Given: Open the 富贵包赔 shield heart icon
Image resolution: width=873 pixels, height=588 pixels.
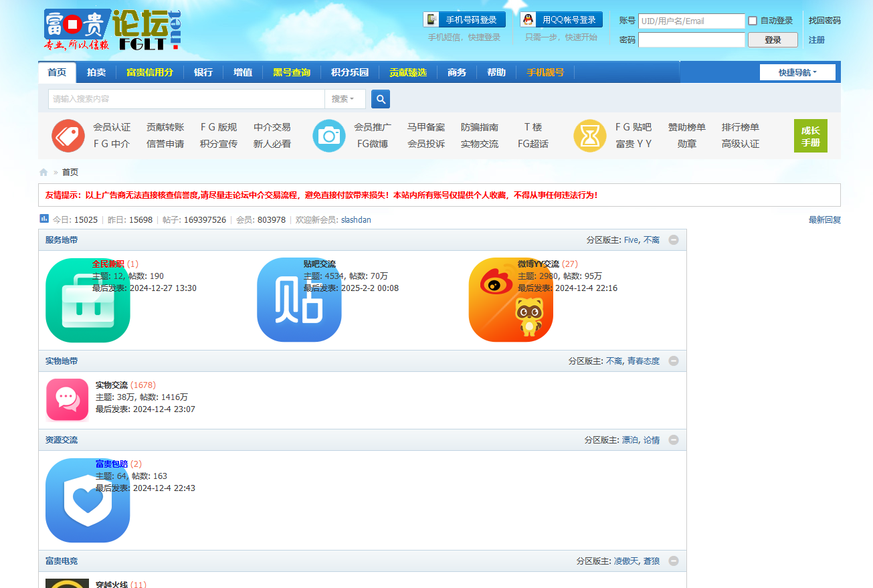Looking at the screenshot, I should tap(88, 500).
